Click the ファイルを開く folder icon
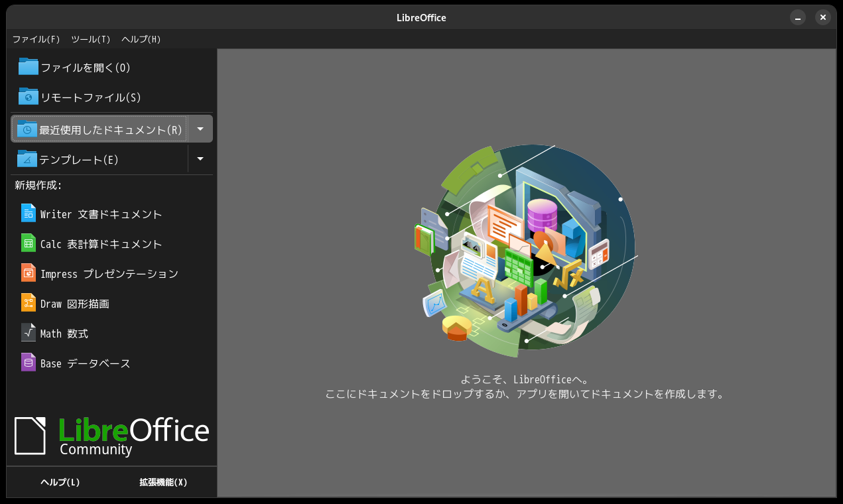 [29, 67]
